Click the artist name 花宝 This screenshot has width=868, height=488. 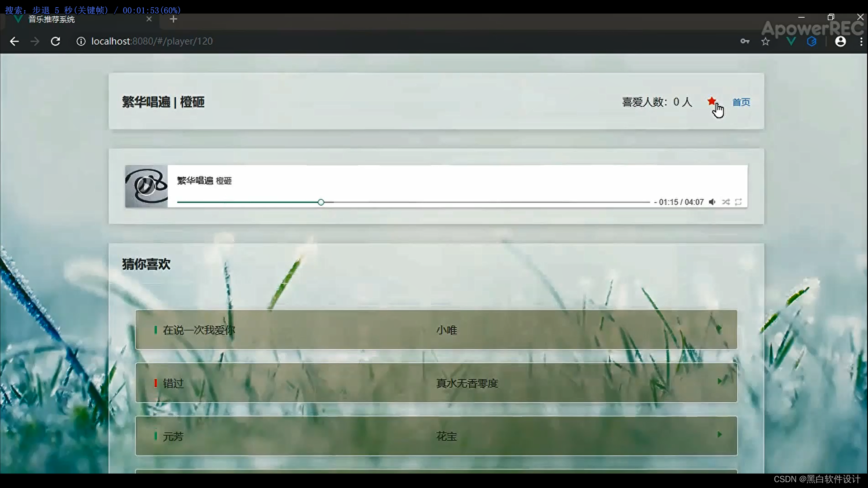[x=447, y=436]
